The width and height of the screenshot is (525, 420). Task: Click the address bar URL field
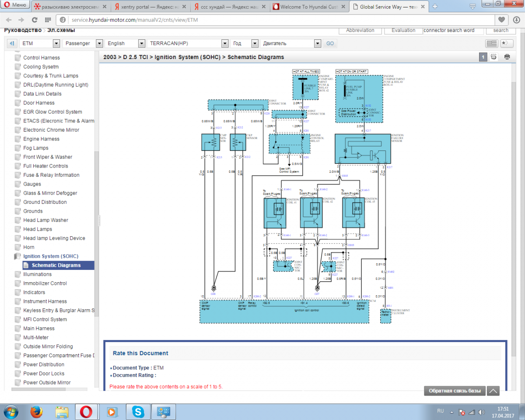(x=280, y=20)
